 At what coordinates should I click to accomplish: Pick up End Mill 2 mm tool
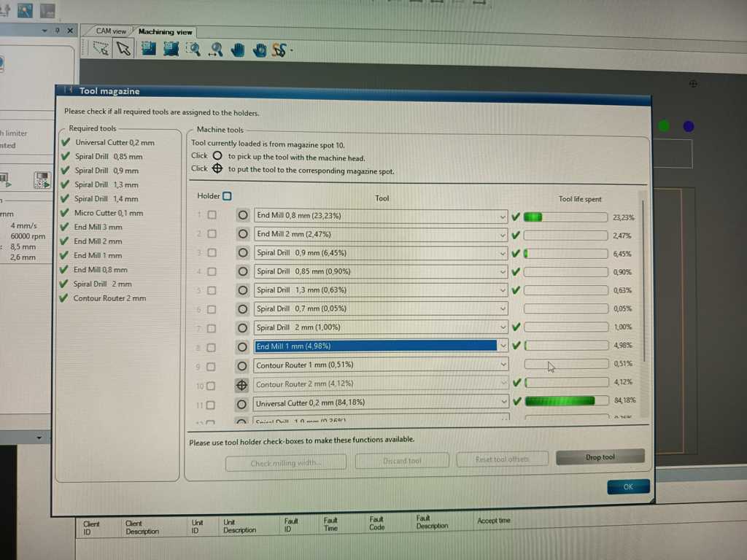243,234
